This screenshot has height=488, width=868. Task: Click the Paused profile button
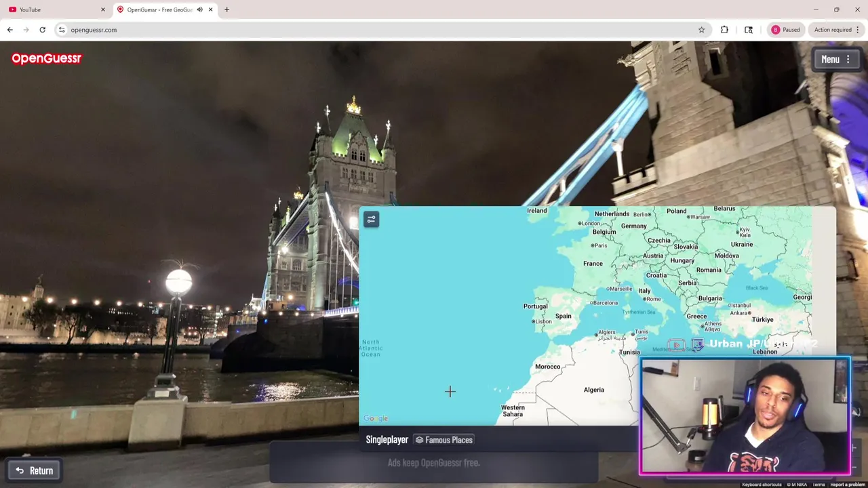pyautogui.click(x=785, y=30)
